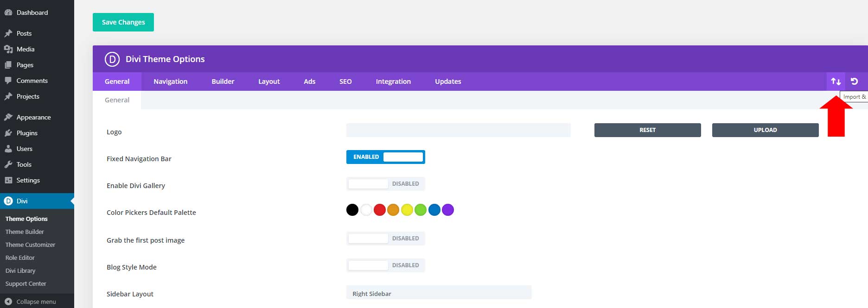The height and width of the screenshot is (308, 868).
Task: Click the logo UPLOAD button
Action: coord(766,130)
